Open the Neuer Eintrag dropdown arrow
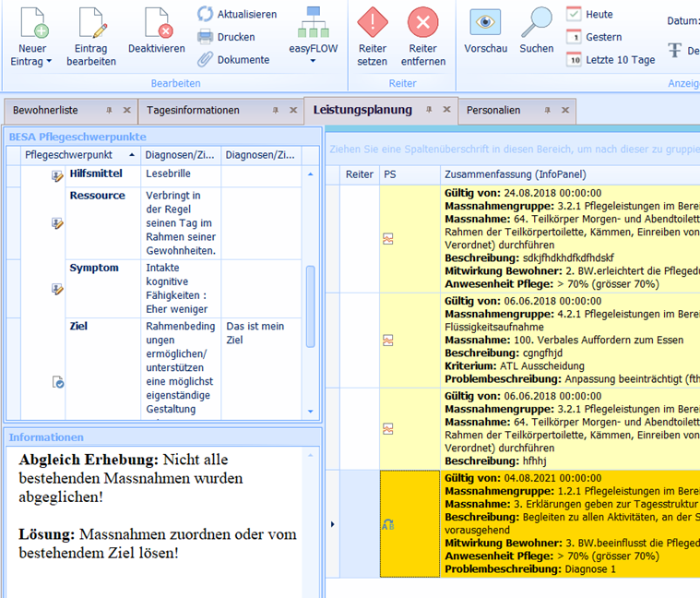This screenshot has height=598, width=700. (x=49, y=62)
